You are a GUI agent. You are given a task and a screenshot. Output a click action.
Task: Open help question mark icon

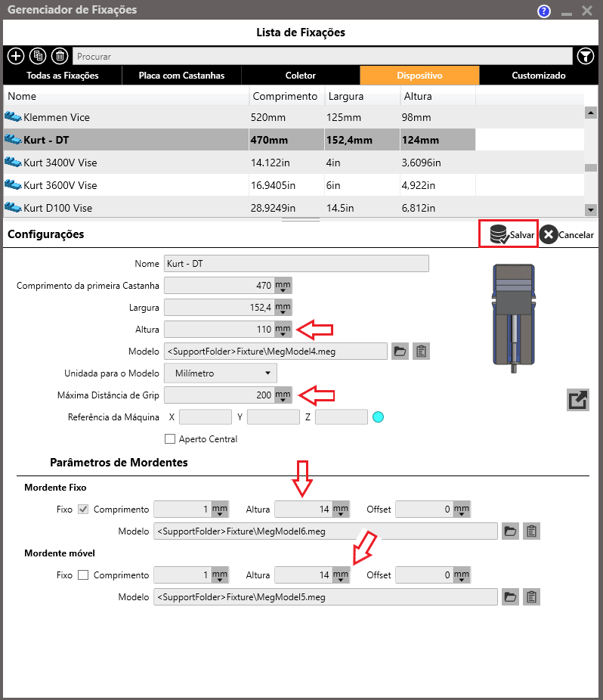543,11
